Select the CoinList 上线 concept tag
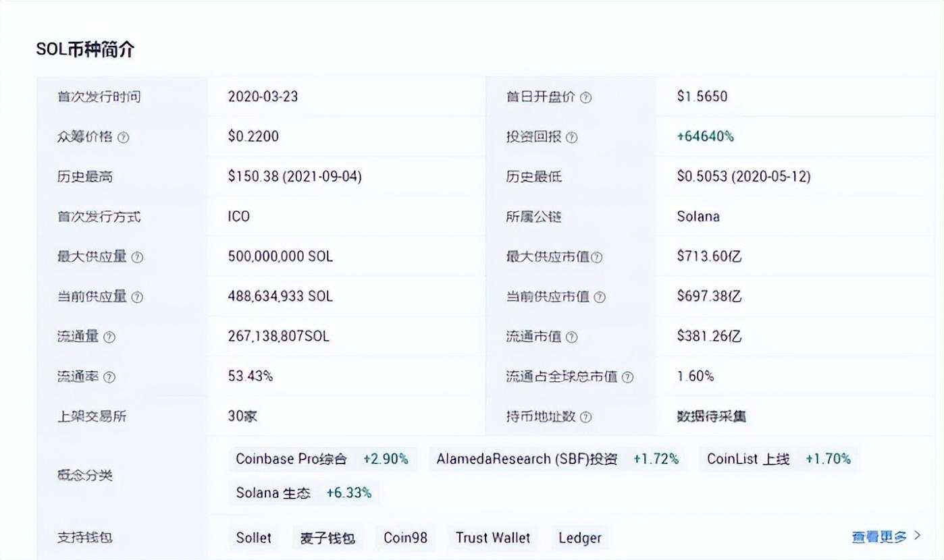The image size is (944, 560). coord(778,459)
